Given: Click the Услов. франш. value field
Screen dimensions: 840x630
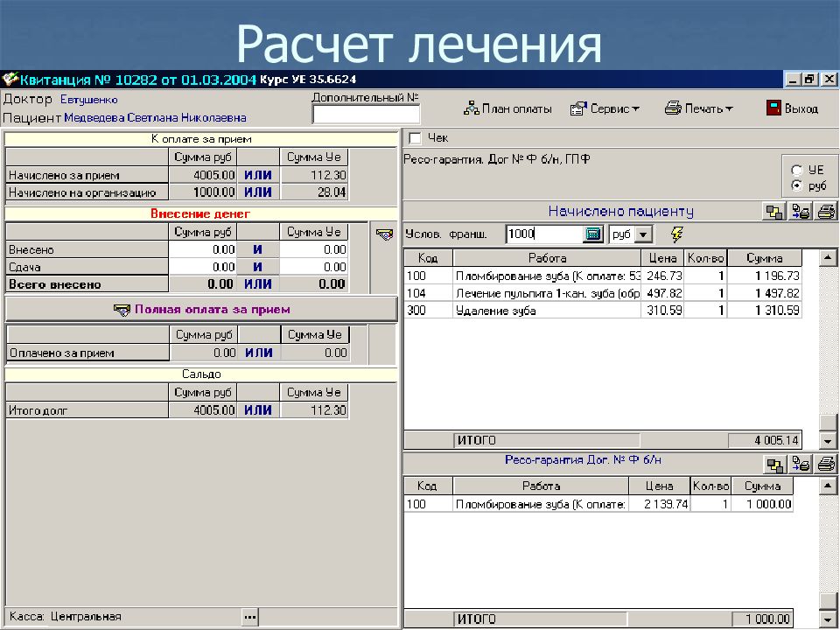Looking at the screenshot, I should coord(544,234).
